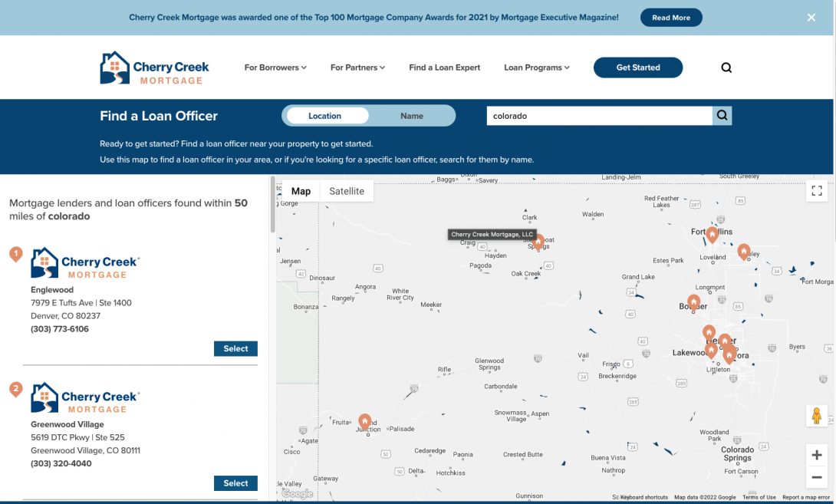Open site search magnifier in header
The height and width of the screenshot is (504, 836).
tap(726, 68)
